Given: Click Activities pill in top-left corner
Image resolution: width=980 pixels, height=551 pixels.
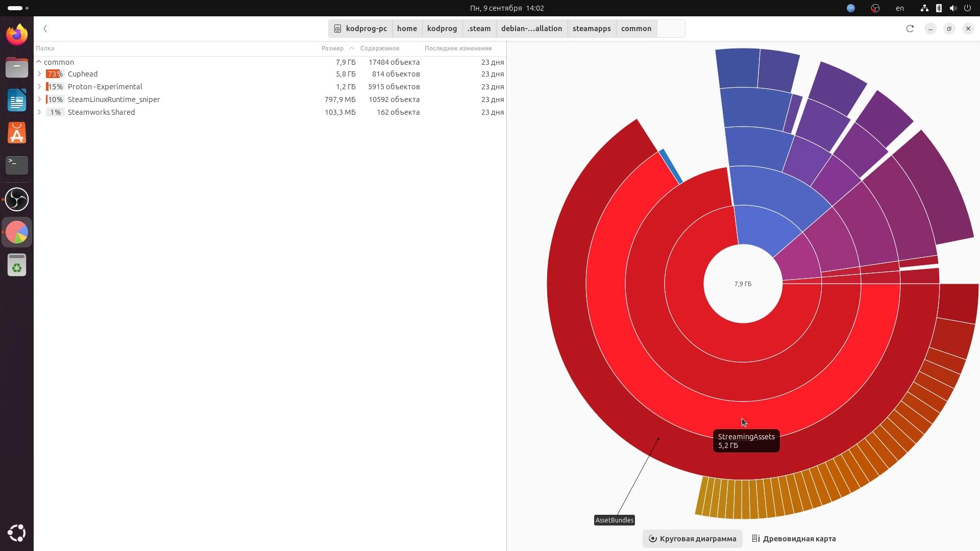Looking at the screenshot, I should tap(18, 8).
